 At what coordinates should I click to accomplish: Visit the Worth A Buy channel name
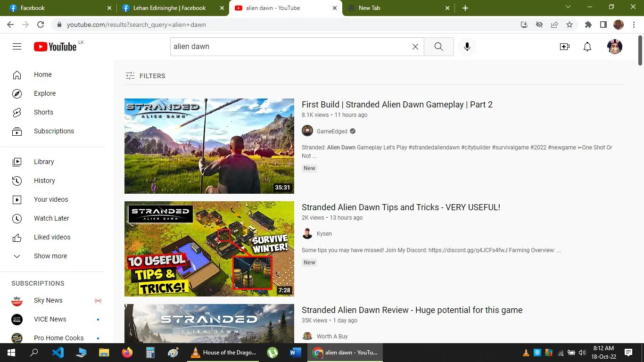[332, 337]
